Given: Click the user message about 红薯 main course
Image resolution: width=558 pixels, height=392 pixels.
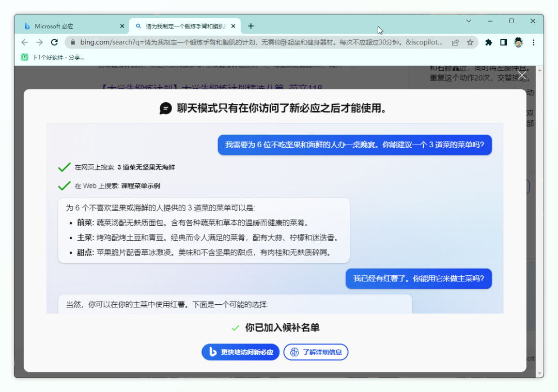Looking at the screenshot, I should click(x=419, y=278).
